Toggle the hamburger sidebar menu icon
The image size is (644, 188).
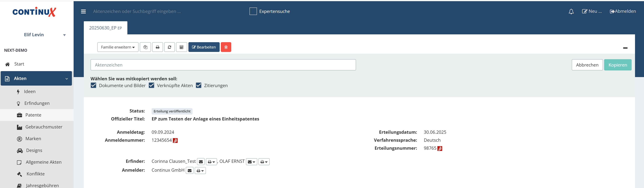click(83, 12)
